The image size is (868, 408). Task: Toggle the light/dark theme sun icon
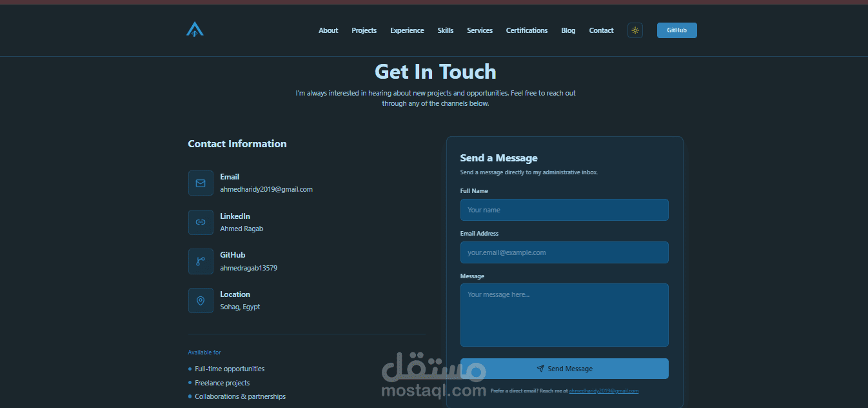[x=635, y=30]
